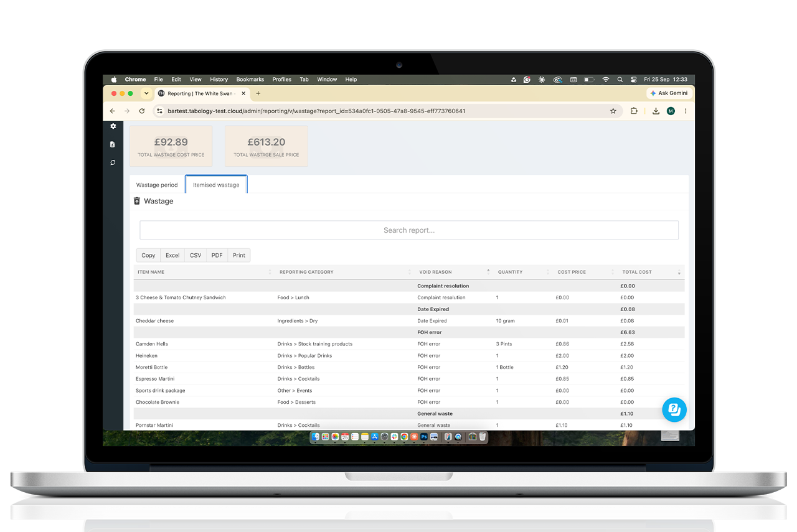Click the Ask Gemini button

click(x=669, y=93)
